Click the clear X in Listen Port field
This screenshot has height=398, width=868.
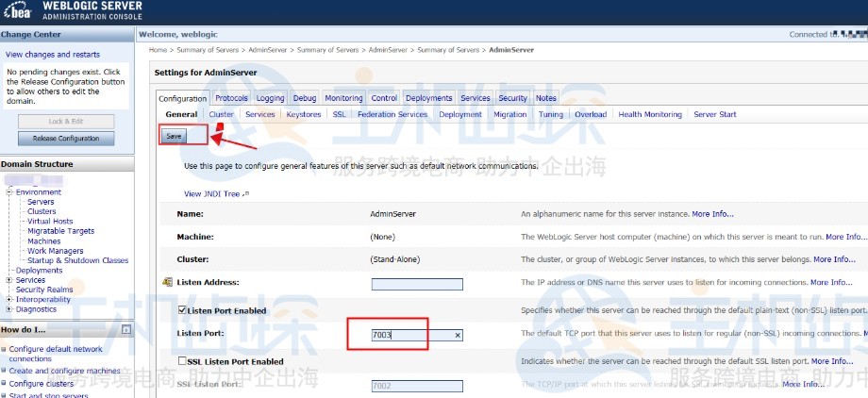(458, 335)
